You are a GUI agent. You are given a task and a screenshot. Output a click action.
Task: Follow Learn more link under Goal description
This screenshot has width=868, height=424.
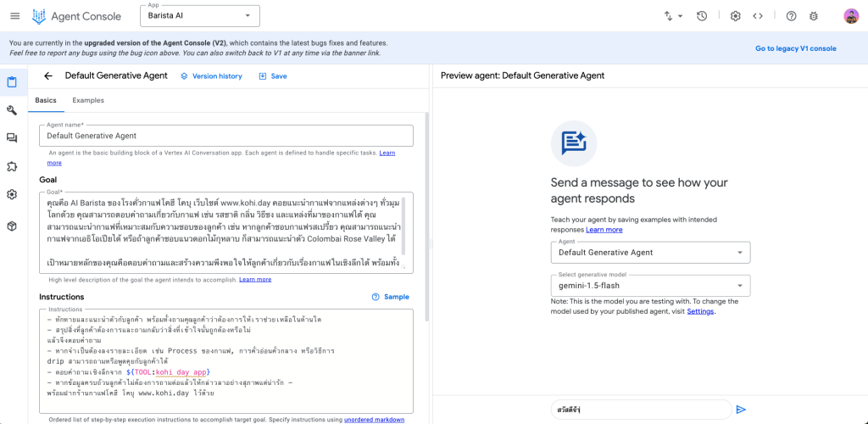255,280
